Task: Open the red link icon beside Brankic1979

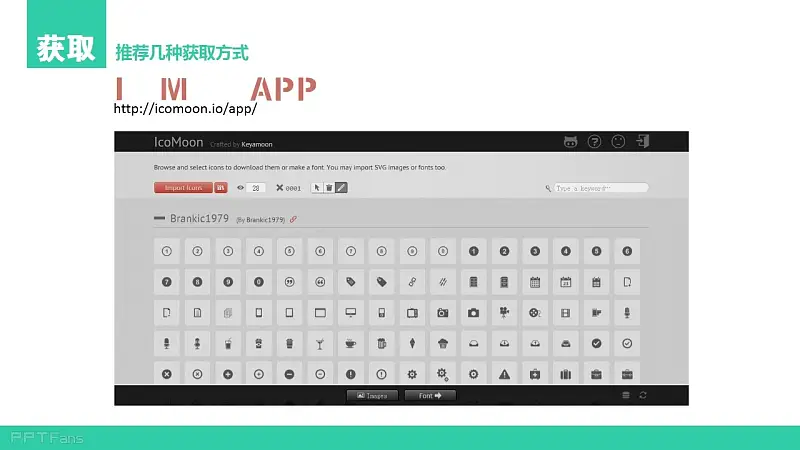Action: click(x=293, y=219)
